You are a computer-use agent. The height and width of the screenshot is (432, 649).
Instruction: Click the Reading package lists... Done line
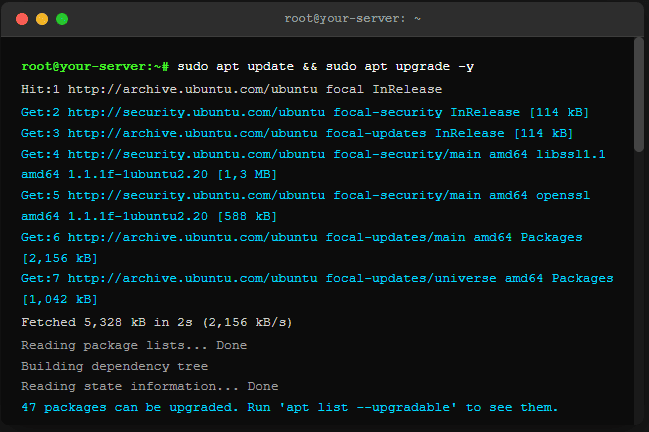[x=134, y=345]
